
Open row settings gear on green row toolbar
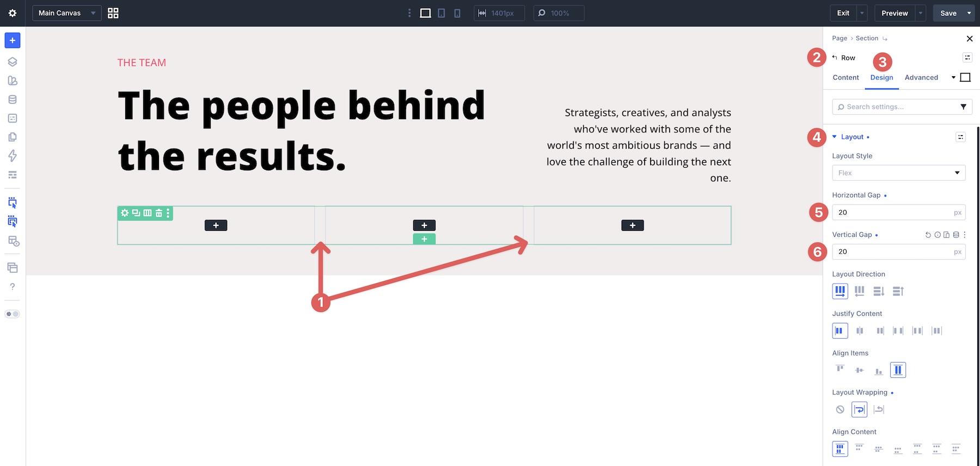point(125,213)
